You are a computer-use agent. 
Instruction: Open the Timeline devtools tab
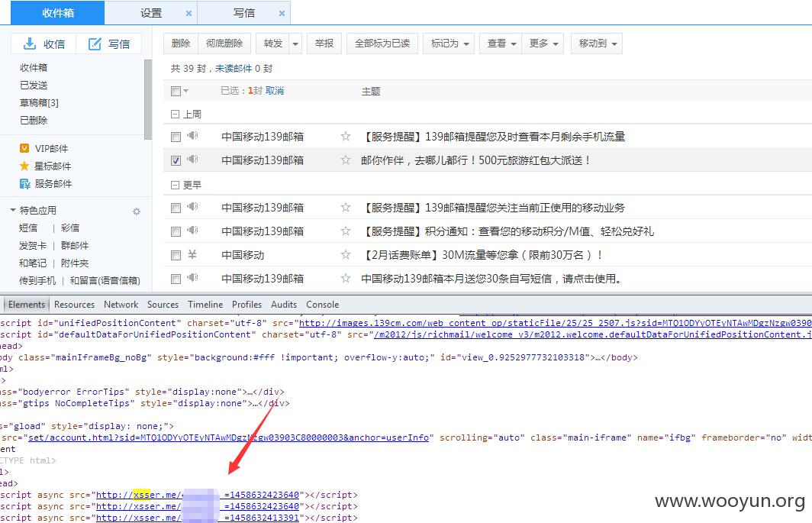tap(205, 305)
